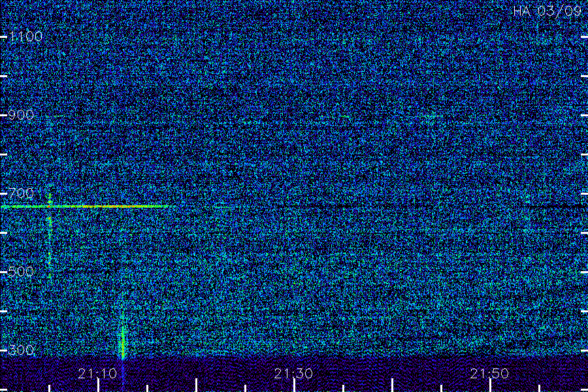Click the bright horizontal signal line near 700
Image resolution: width=588 pixels, height=392 pixels.
point(86,206)
